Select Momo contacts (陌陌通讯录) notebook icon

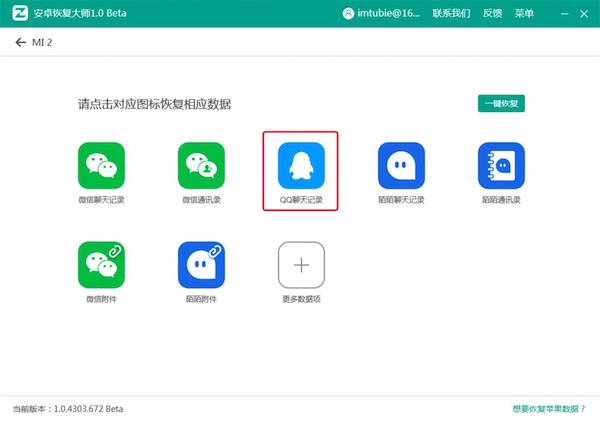coord(501,165)
